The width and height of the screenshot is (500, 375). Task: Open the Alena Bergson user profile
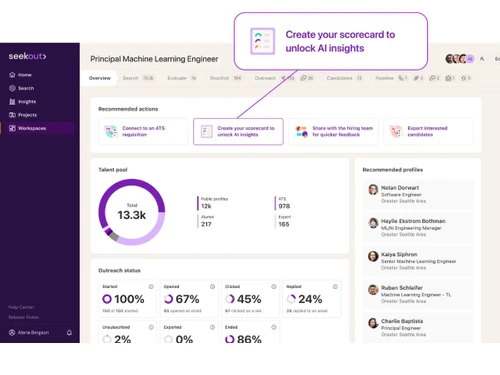click(29, 332)
